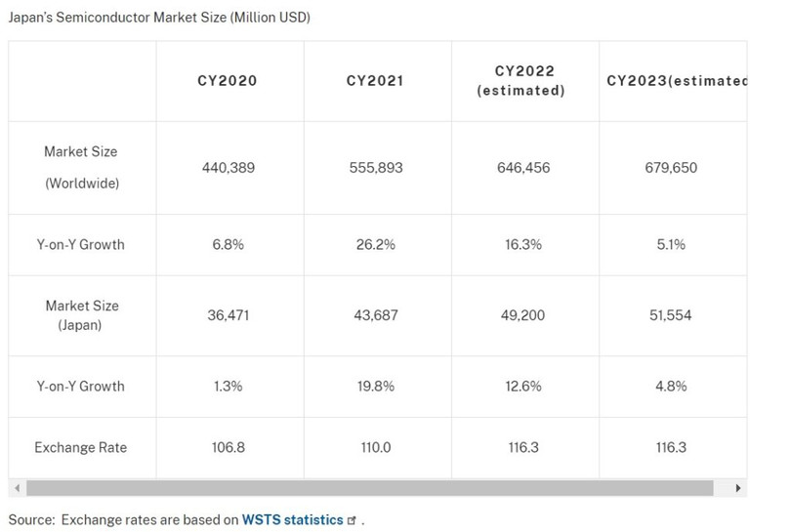Select the CY2021 column header
The height and width of the screenshot is (532, 791).
pos(376,81)
